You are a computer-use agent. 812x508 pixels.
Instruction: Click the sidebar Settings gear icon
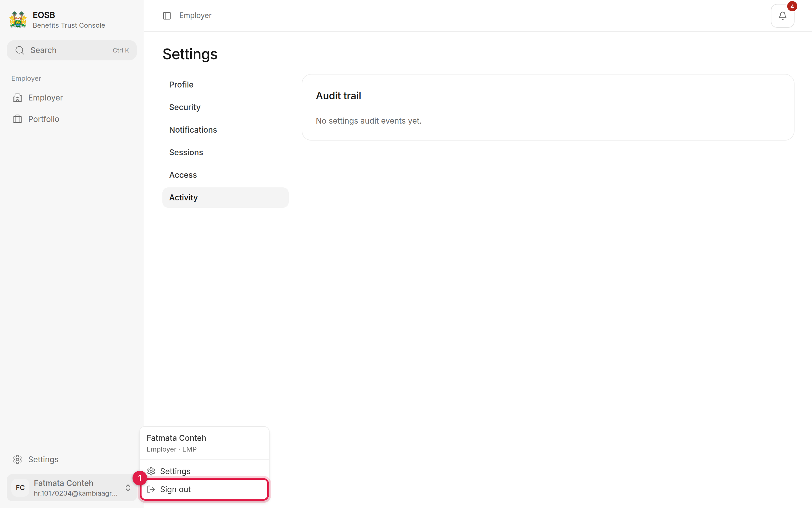17,459
